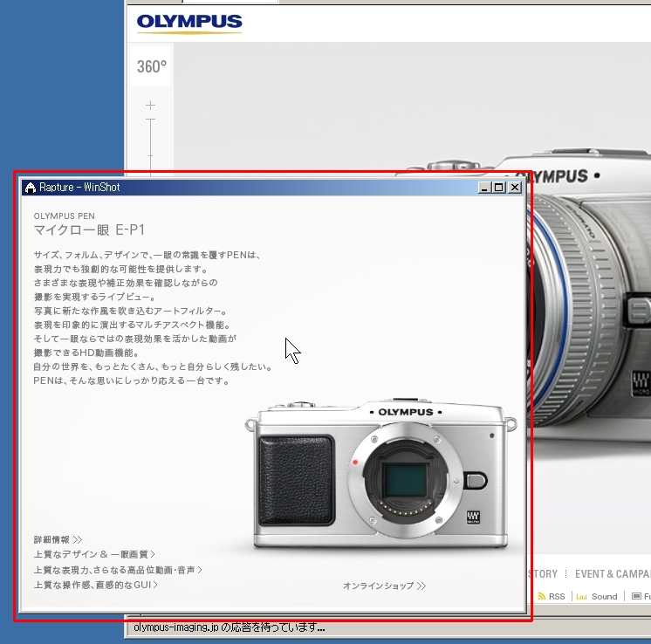Click the Sound equalizer icon
Viewport: 651px width, 644px height.
(582, 597)
